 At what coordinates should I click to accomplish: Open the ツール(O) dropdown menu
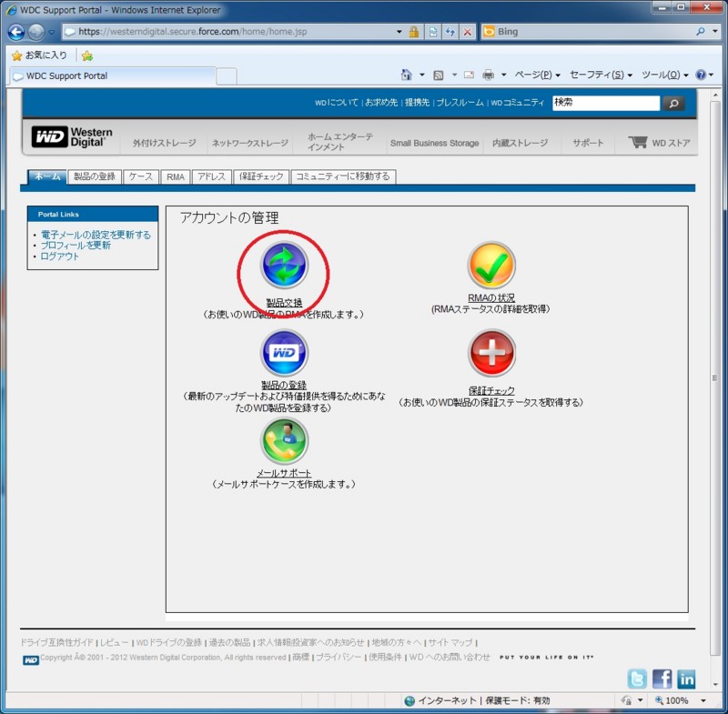pos(665,75)
